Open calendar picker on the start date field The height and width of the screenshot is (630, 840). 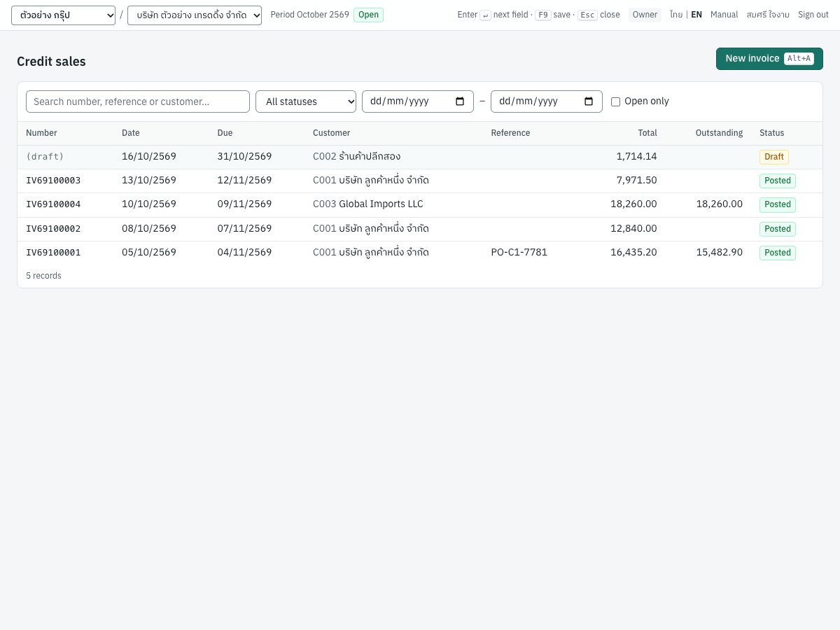point(460,101)
